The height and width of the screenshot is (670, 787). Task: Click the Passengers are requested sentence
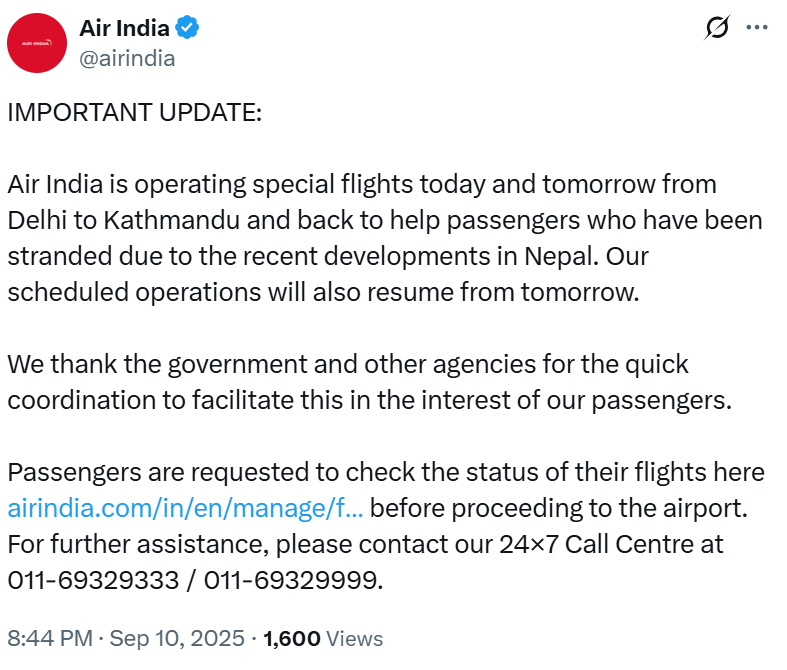pos(385,472)
